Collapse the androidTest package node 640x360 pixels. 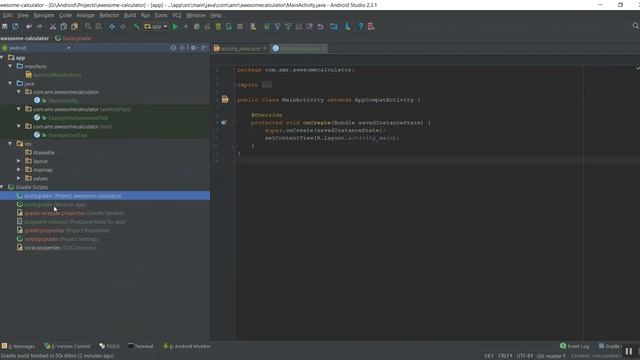[19, 109]
